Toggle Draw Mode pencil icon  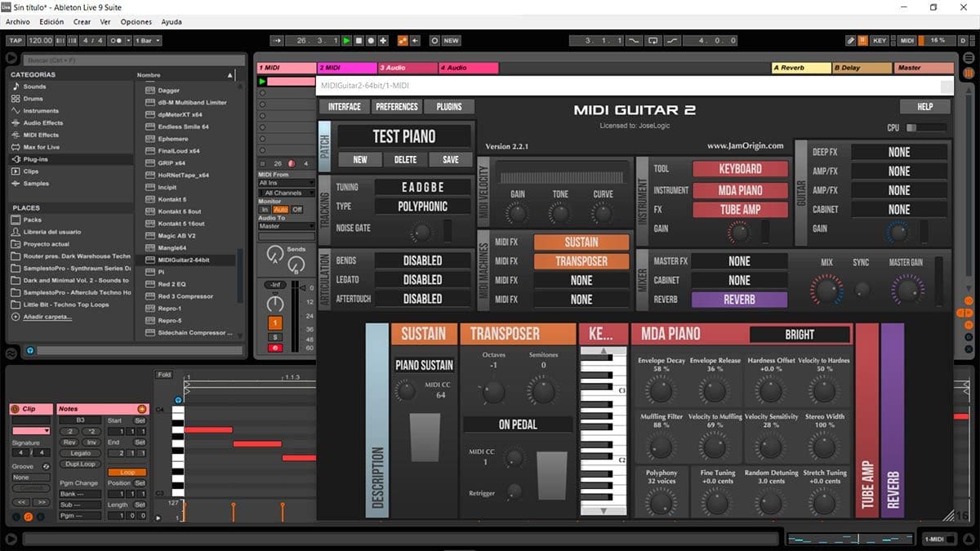[x=850, y=40]
